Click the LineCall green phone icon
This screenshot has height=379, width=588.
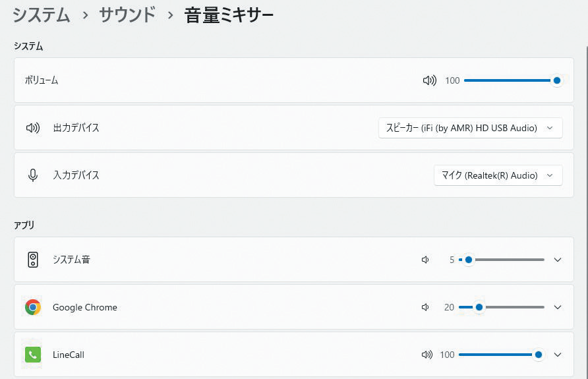click(x=33, y=355)
